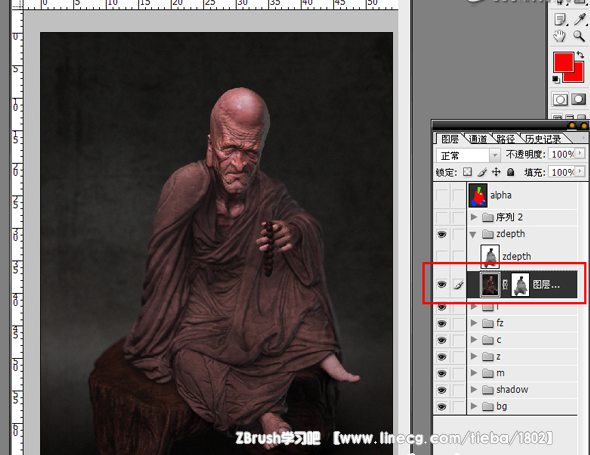The height and width of the screenshot is (455, 590).
Task: Switch to the 通道 tab
Action: [478, 139]
